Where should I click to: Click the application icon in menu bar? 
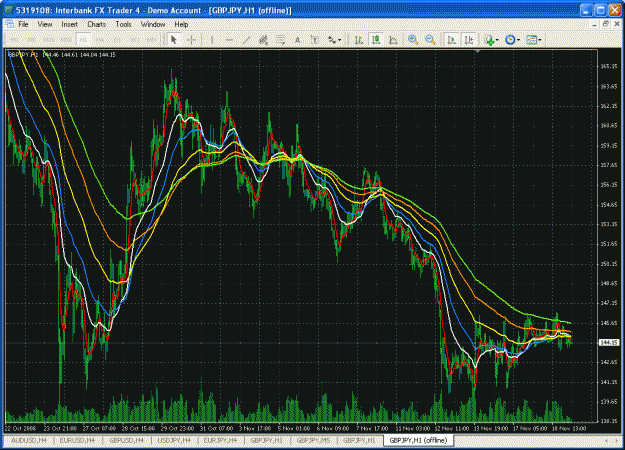pyautogui.click(x=10, y=24)
